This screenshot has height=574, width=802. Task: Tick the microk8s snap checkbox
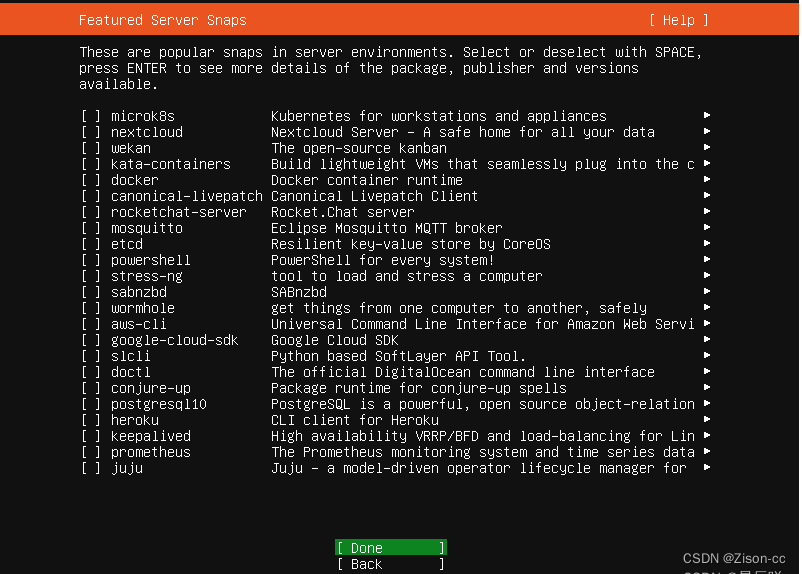91,116
